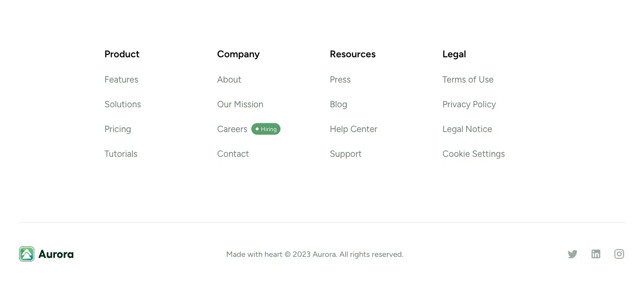The image size is (644, 285).
Task: Open Cookie Settings link
Action: (474, 154)
